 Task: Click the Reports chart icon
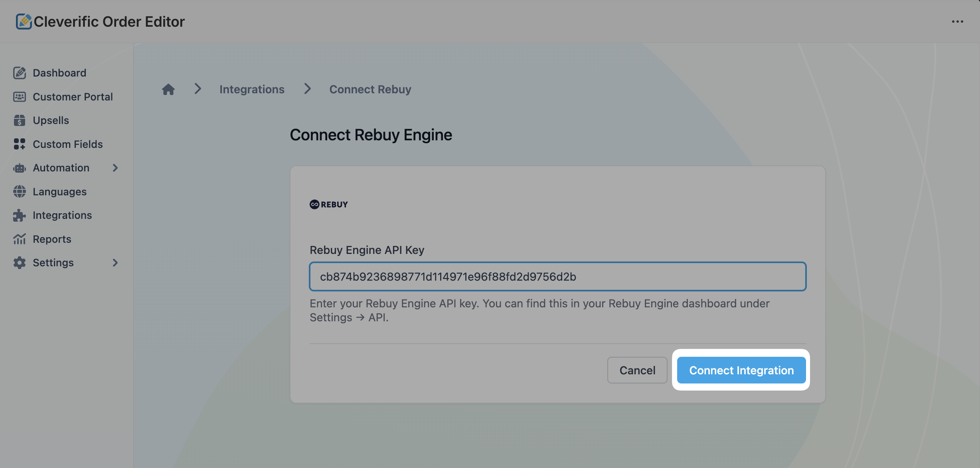pos(20,239)
